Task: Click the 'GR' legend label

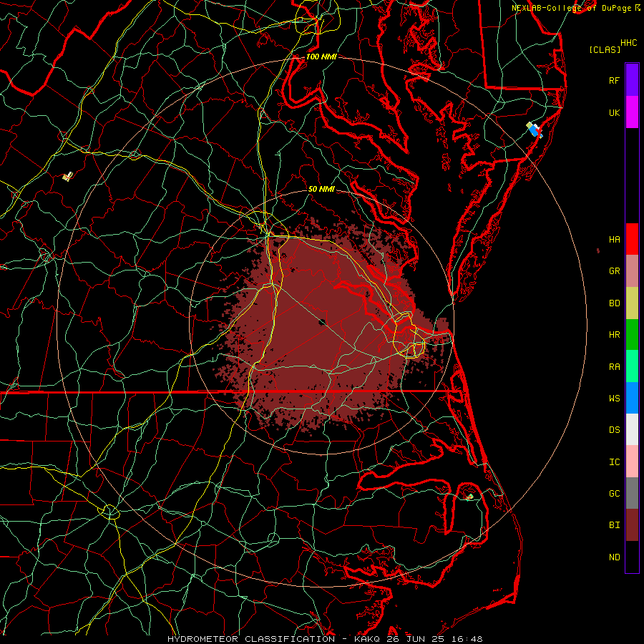Action: [x=614, y=271]
